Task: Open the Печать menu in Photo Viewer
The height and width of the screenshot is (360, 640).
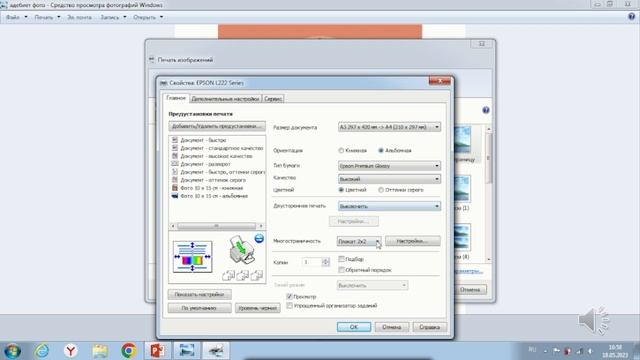Action: (x=47, y=17)
